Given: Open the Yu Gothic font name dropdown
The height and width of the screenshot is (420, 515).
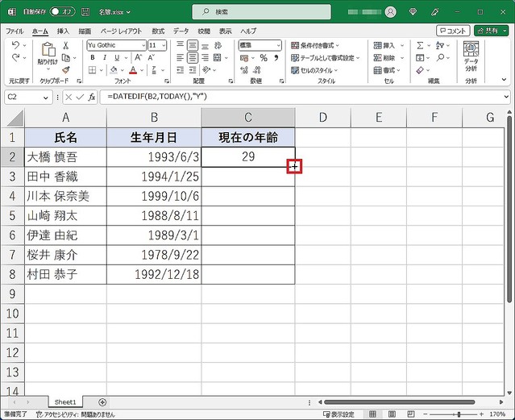Looking at the screenshot, I should (x=143, y=46).
